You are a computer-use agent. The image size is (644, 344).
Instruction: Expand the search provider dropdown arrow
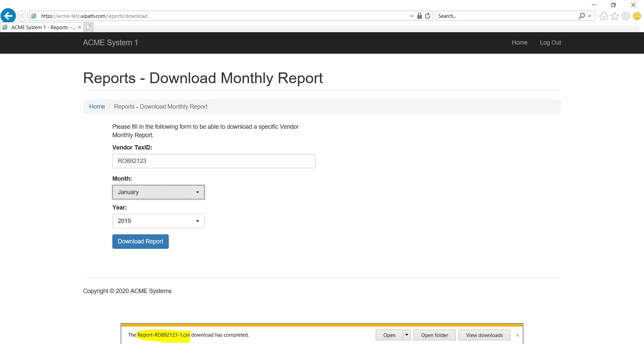coord(590,16)
